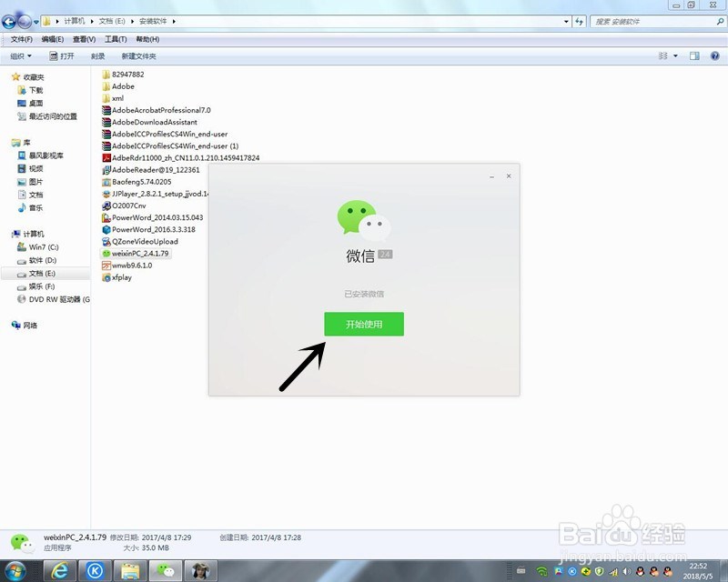Image resolution: width=728 pixels, height=582 pixels.
Task: Open the 音乐 library
Action: tap(30, 207)
